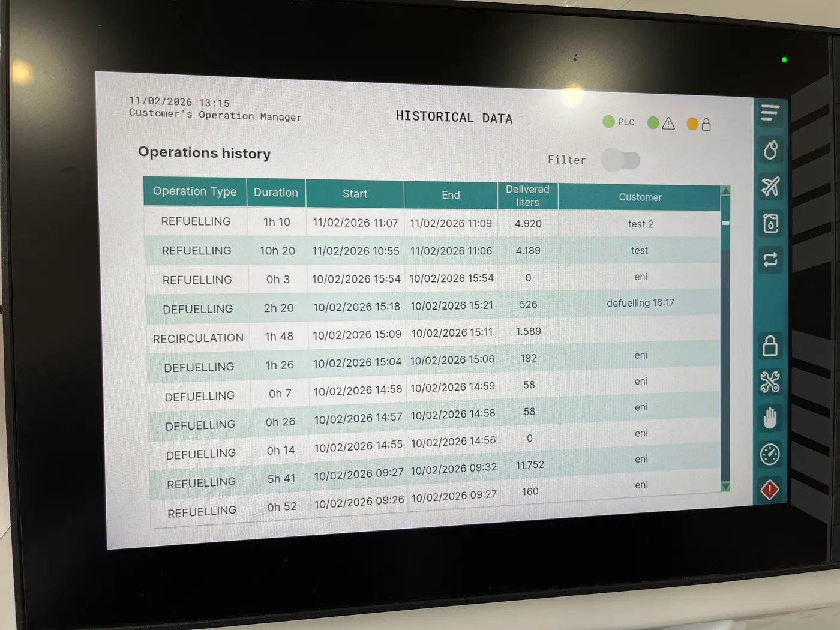Viewport: 840px width, 630px height.
Task: Select the airplane refuelling icon
Action: [771, 187]
